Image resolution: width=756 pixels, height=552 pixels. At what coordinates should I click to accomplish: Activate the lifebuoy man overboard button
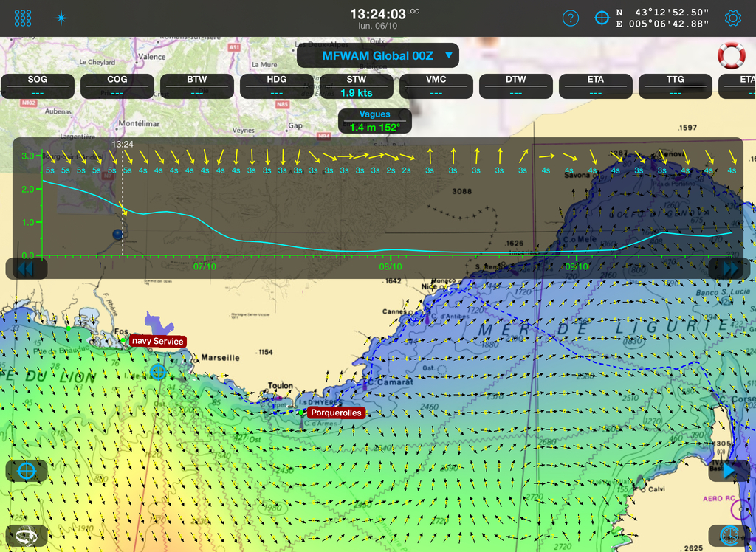click(x=732, y=55)
